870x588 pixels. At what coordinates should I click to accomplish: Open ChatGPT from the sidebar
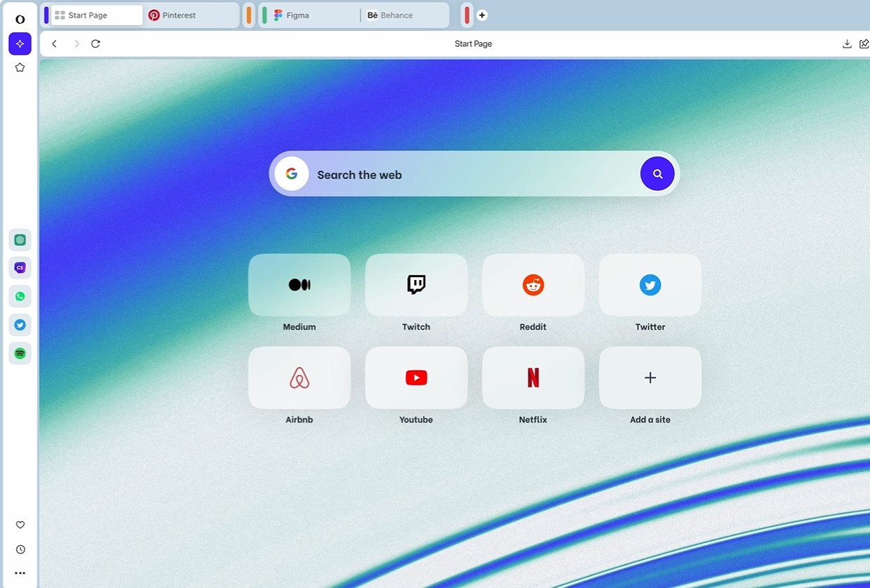point(20,240)
